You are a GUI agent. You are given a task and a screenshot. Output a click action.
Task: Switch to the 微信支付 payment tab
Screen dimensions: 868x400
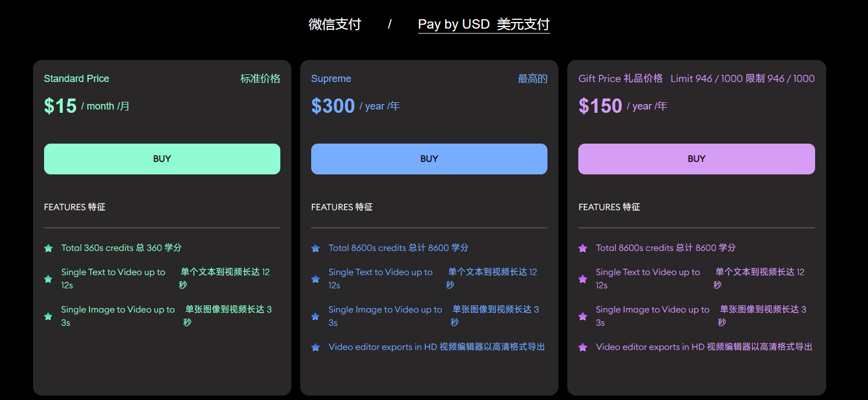334,24
